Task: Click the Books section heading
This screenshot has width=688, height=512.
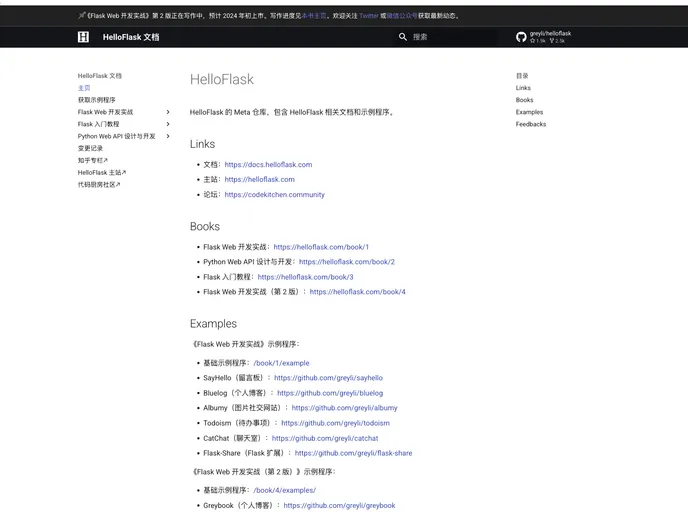Action: coord(205,226)
